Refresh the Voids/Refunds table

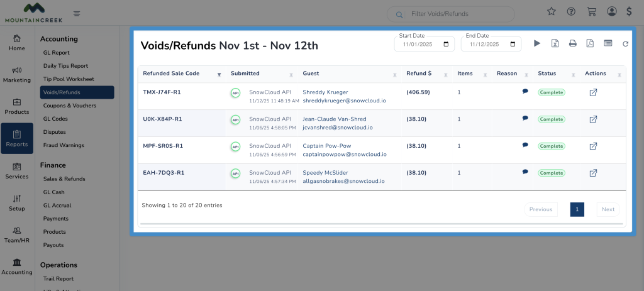click(625, 44)
